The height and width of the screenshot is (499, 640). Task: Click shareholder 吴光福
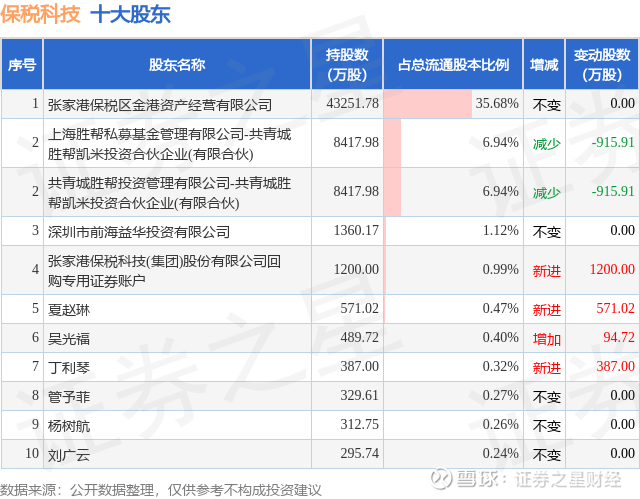pos(69,339)
